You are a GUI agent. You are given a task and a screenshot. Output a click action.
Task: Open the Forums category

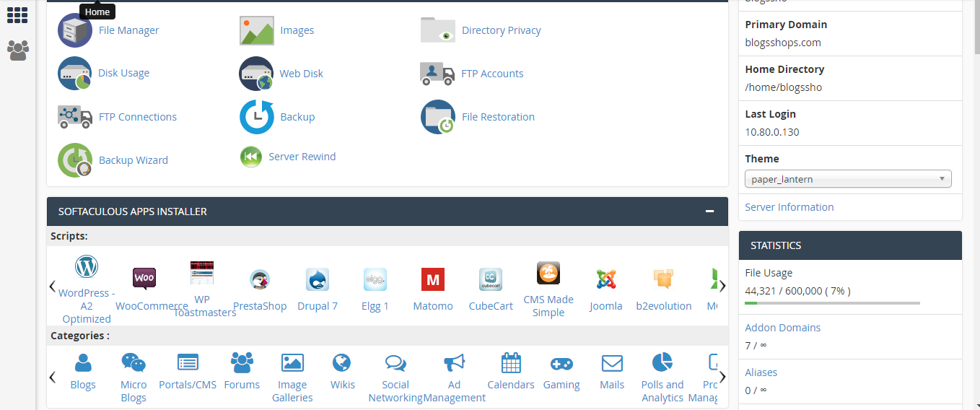point(242,372)
